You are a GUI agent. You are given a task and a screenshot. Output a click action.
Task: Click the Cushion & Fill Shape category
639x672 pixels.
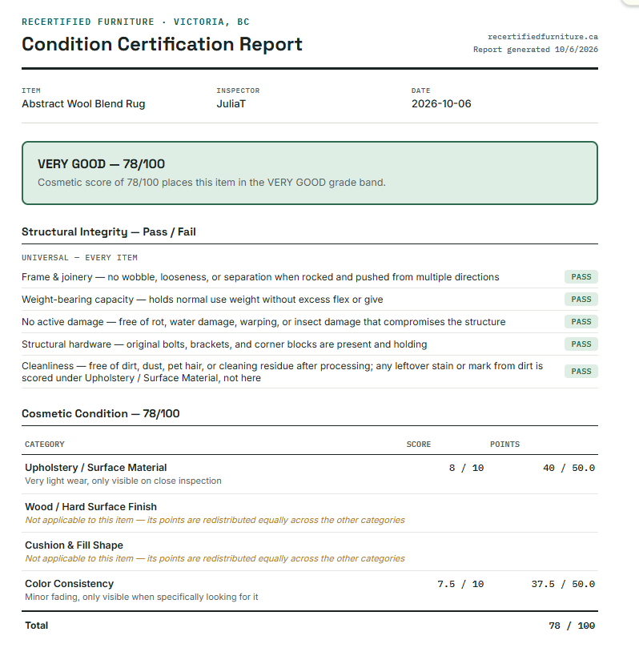pyautogui.click(x=74, y=545)
